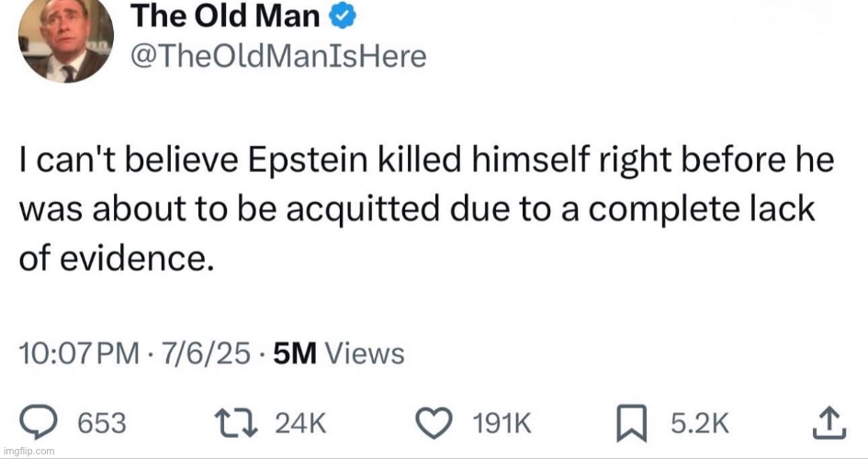Viewport: 868px width, 459px height.
Task: Click the 10:07 PM timestamp
Action: coord(79,353)
